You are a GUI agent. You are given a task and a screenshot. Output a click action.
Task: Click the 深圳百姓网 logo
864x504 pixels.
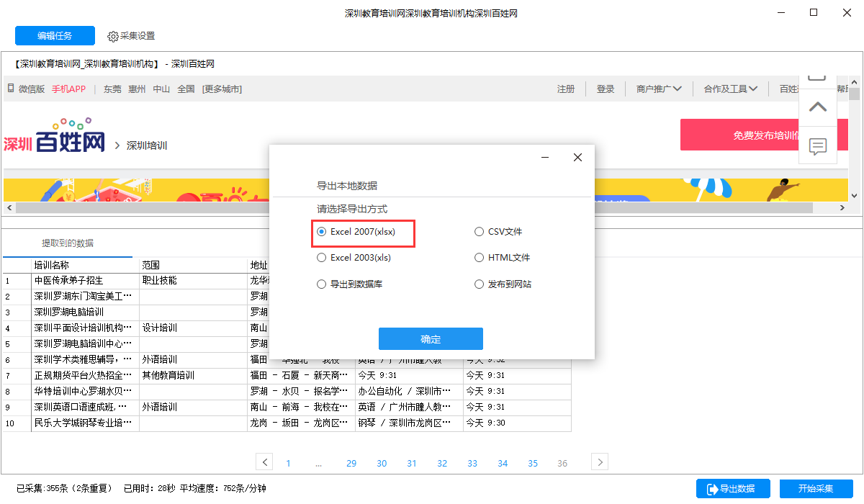pyautogui.click(x=55, y=137)
